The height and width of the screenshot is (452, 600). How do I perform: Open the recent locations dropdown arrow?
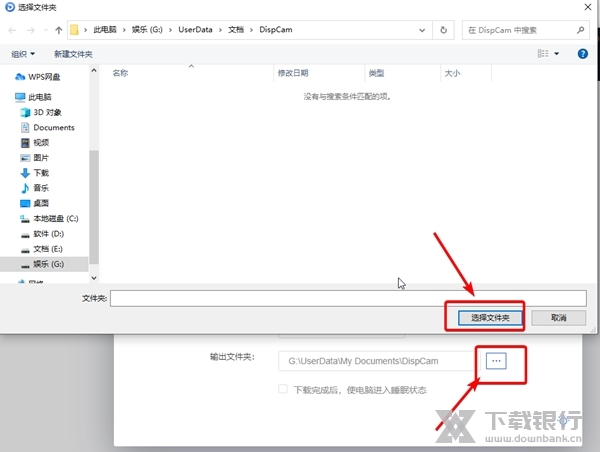46,30
